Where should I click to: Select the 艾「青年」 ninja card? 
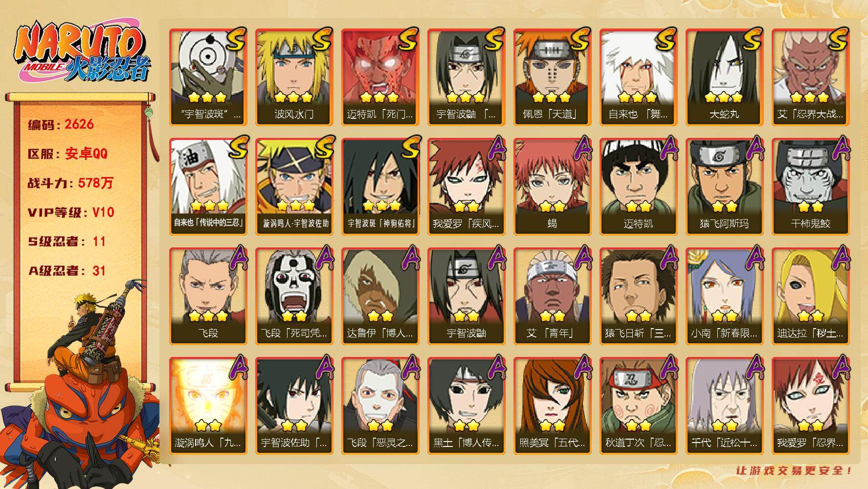(x=552, y=296)
